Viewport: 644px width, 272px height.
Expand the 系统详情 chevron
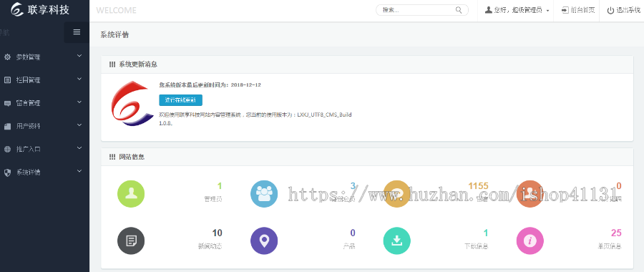pyautogui.click(x=79, y=171)
